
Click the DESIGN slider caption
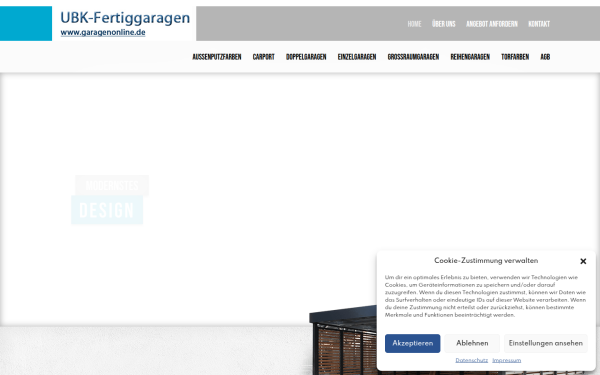[107, 210]
